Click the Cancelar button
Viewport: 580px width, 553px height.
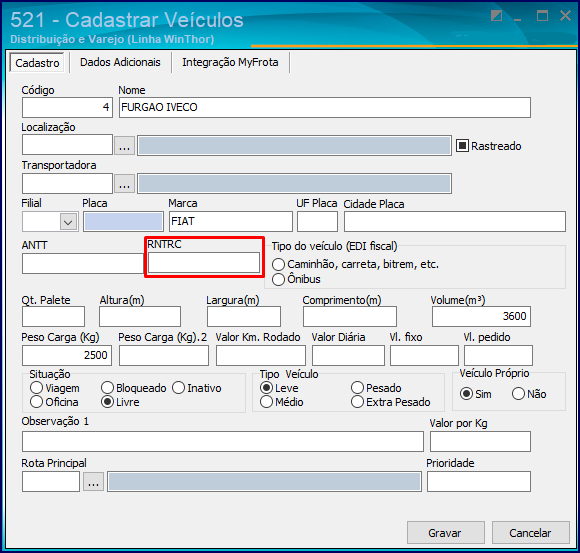[x=530, y=533]
